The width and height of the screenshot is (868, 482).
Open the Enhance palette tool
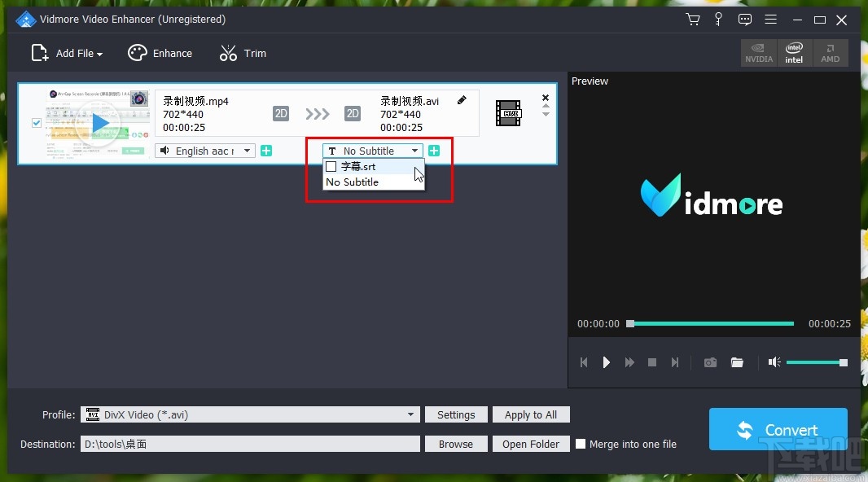[x=160, y=53]
